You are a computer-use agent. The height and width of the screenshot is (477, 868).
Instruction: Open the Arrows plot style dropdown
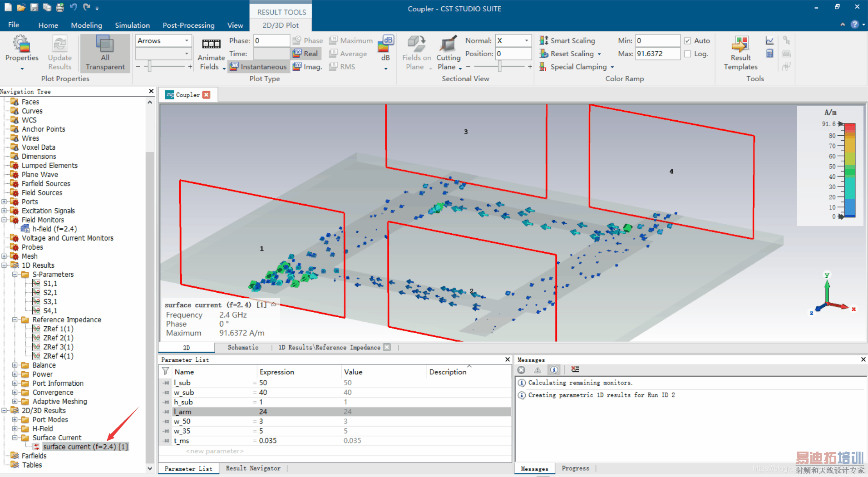pos(187,41)
